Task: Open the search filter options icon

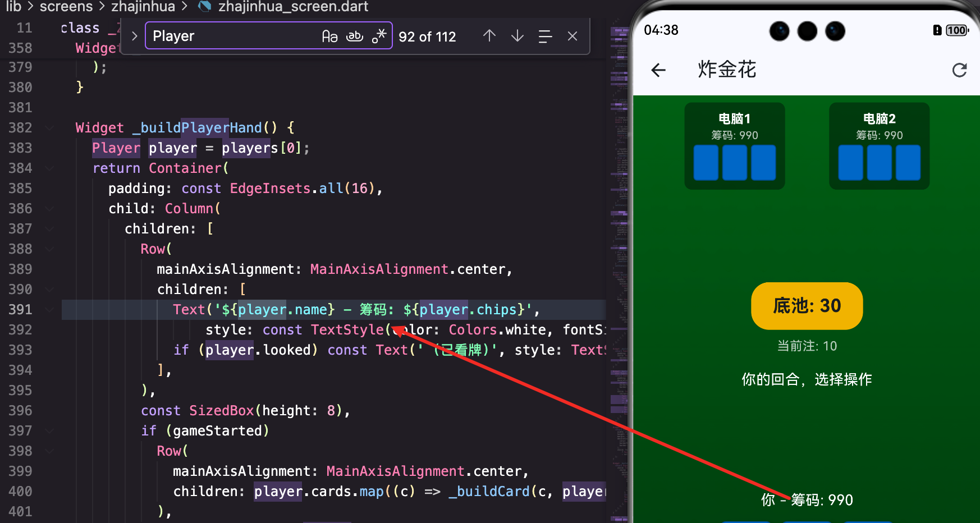Action: 544,36
